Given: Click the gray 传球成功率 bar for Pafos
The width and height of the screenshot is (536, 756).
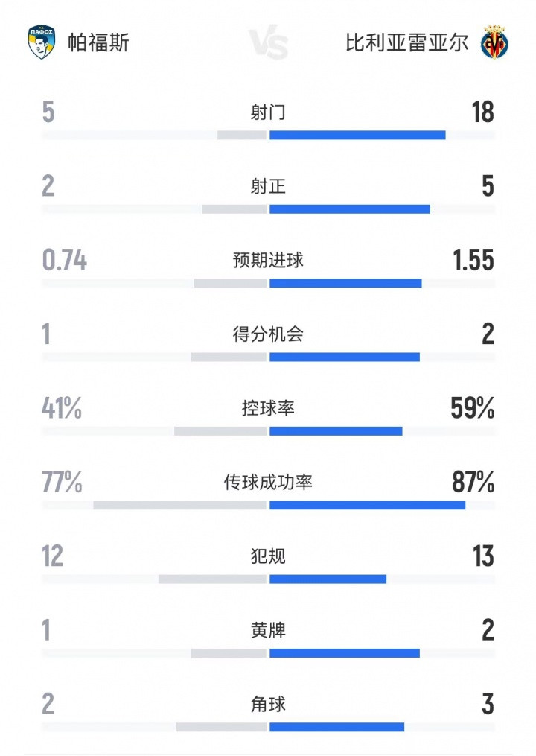Looking at the screenshot, I should pyautogui.click(x=179, y=504).
